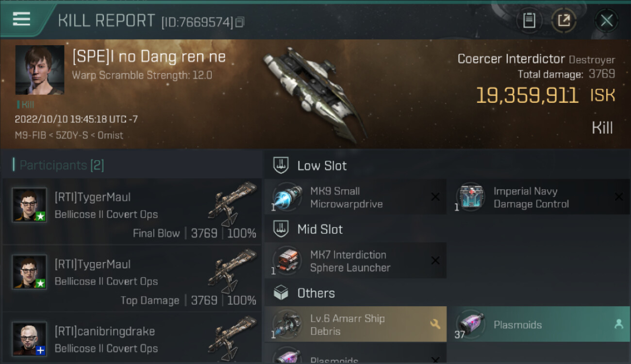Select the TygerMaul Final Blow entry
This screenshot has width=631, height=364.
click(x=132, y=211)
